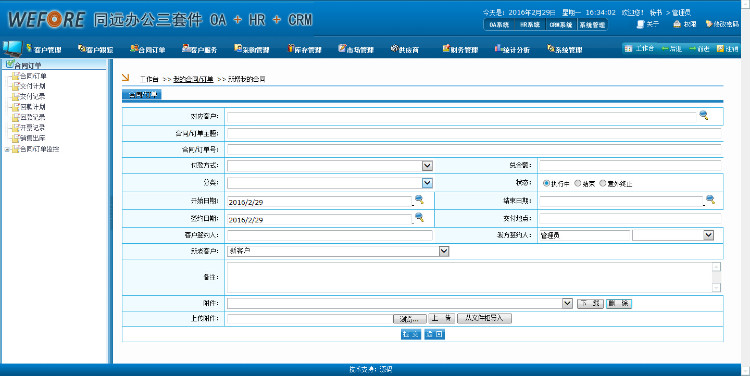Open date picker beside 签约日期 field
750x376 pixels.
[x=419, y=217]
